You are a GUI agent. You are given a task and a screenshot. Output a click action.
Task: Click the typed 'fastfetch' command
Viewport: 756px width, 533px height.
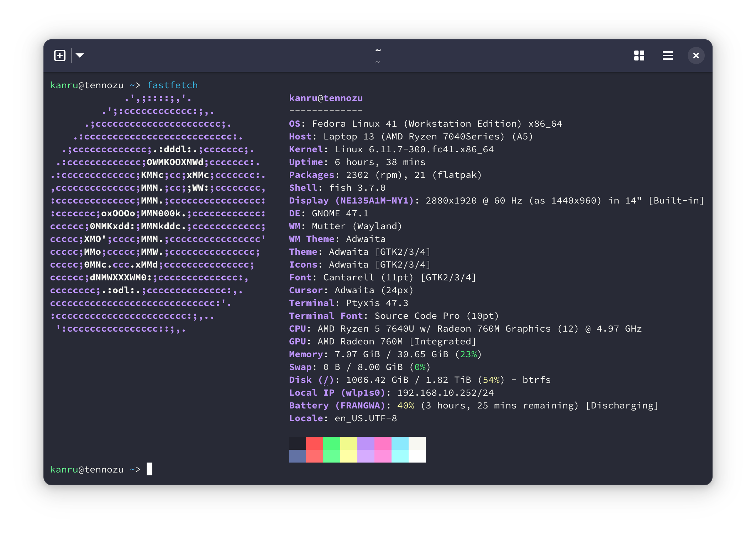172,85
